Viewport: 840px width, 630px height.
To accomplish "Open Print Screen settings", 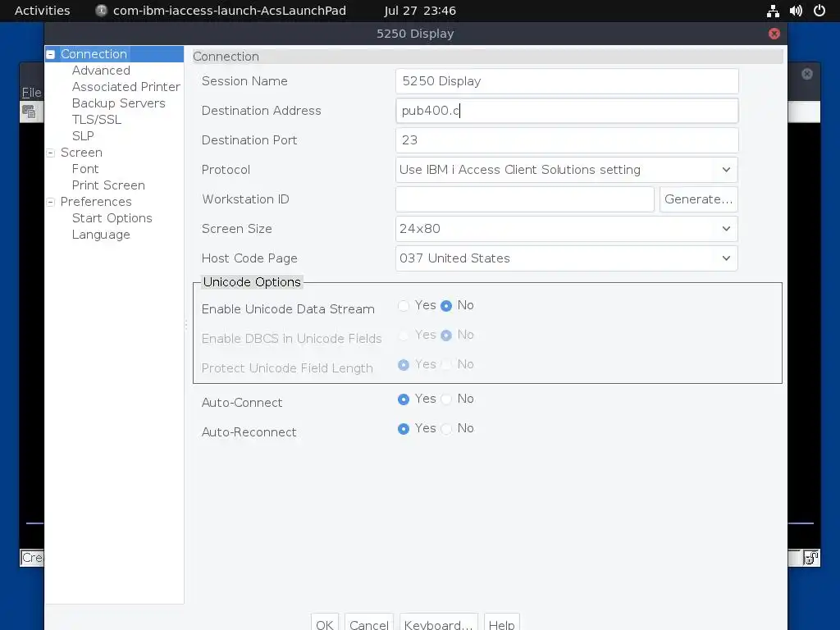I will [x=108, y=185].
